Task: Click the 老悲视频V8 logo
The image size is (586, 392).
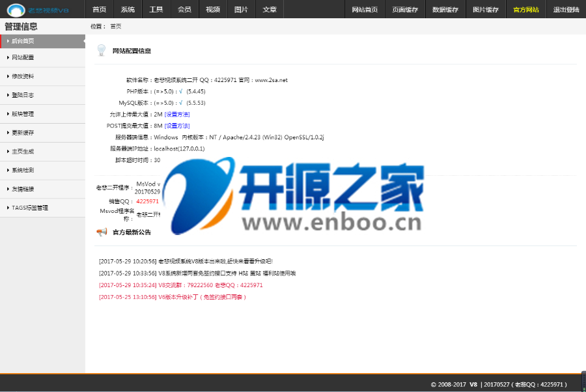Action: 38,10
